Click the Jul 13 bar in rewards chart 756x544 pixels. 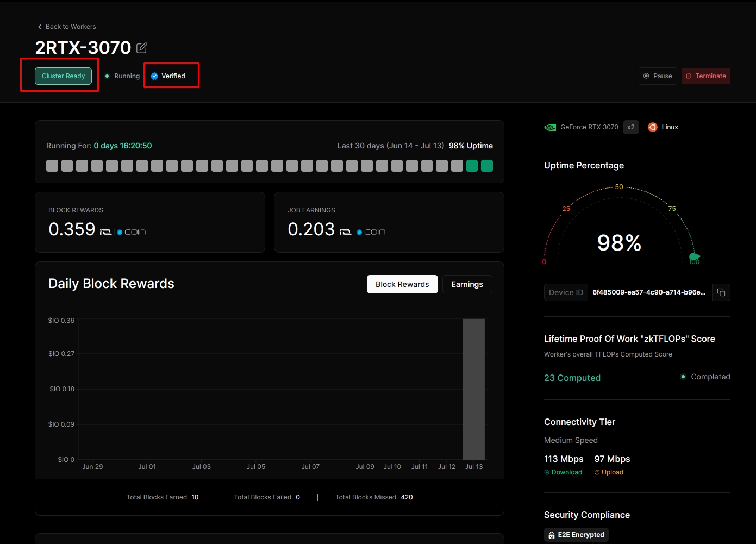pyautogui.click(x=473, y=389)
